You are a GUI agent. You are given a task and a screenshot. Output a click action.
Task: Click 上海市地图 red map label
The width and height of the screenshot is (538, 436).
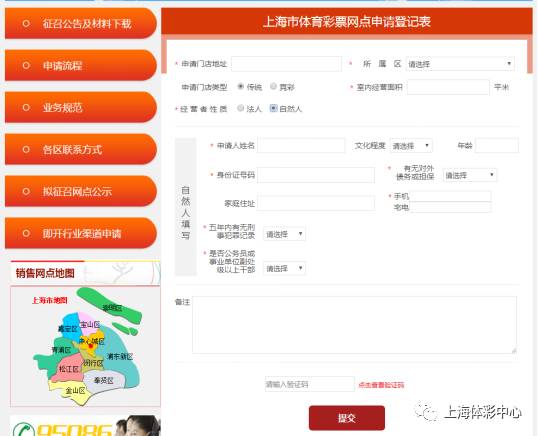[x=50, y=301]
